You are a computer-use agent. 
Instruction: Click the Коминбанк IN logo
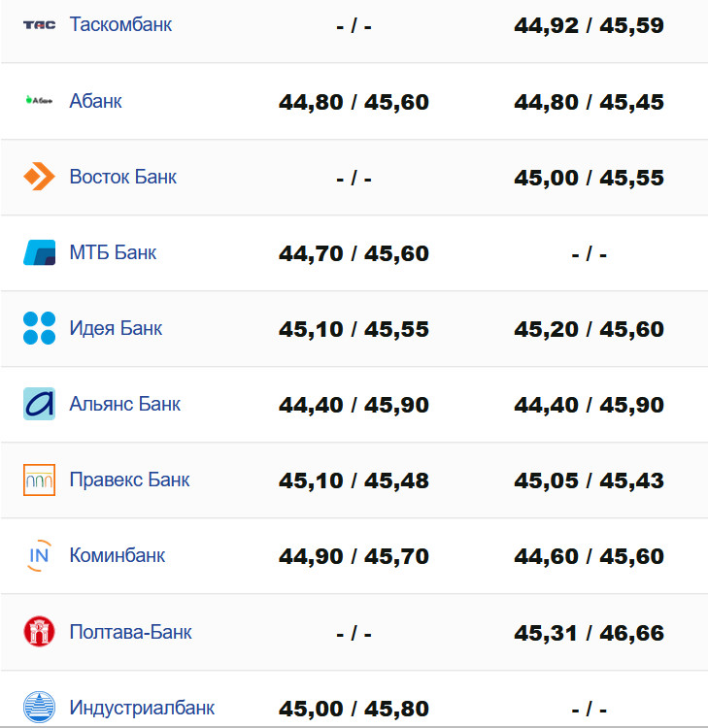[x=39, y=555]
